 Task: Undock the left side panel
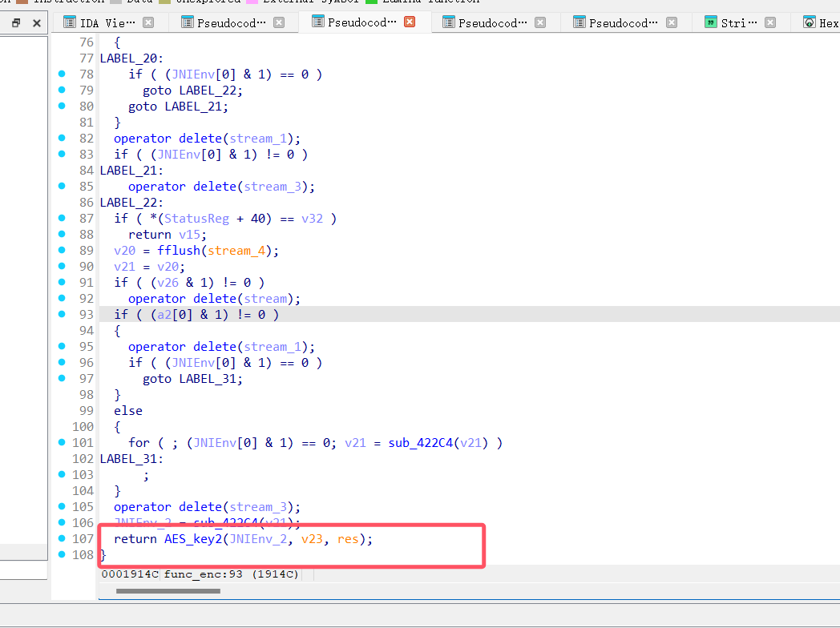pos(16,23)
